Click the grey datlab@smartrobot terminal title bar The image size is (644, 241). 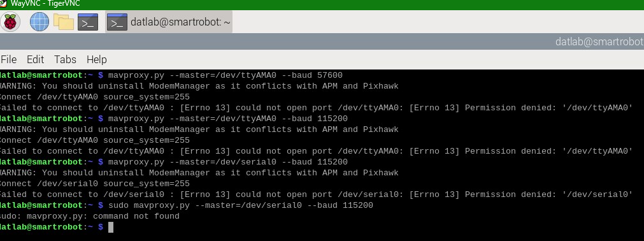coord(322,41)
